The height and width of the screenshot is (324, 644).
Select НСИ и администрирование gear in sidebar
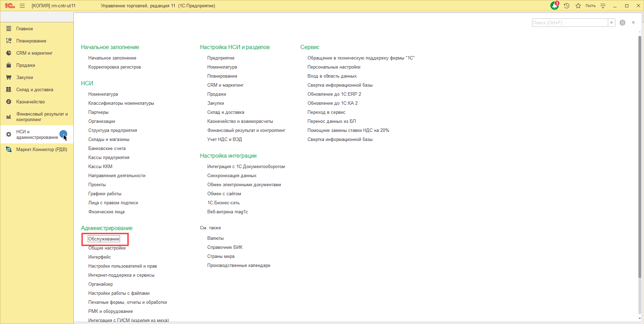tap(37, 134)
